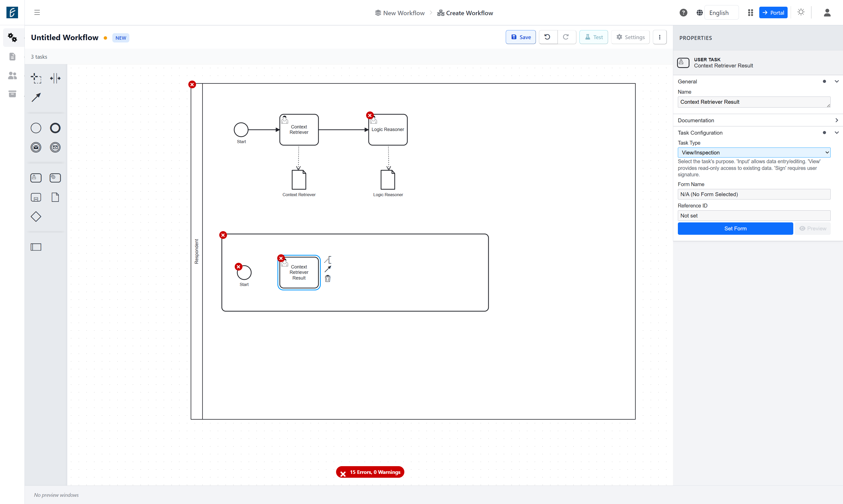The width and height of the screenshot is (843, 504).
Task: Click error marker on Respondent pool corner
Action: (x=192, y=85)
